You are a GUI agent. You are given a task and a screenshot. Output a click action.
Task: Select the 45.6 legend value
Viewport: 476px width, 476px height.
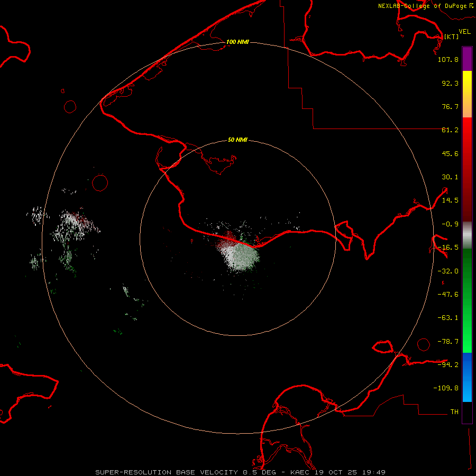coord(450,153)
